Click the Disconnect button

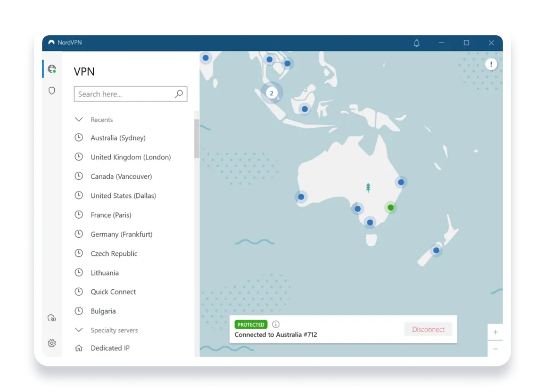tap(428, 329)
